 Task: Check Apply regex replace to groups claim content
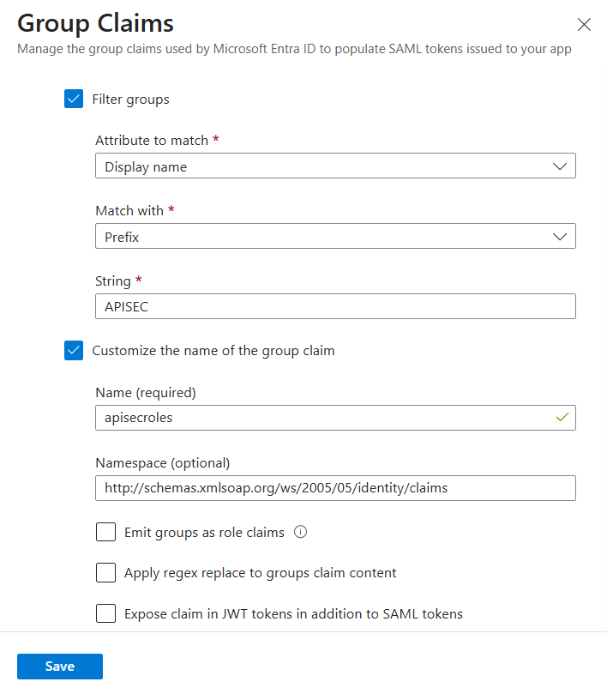click(105, 572)
